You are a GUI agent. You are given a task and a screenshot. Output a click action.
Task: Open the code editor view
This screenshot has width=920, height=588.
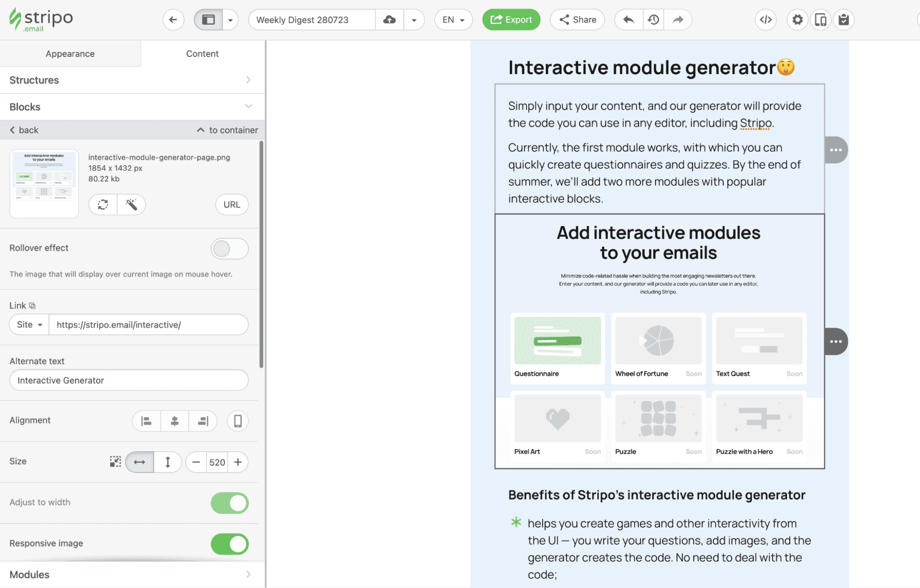[x=765, y=19]
